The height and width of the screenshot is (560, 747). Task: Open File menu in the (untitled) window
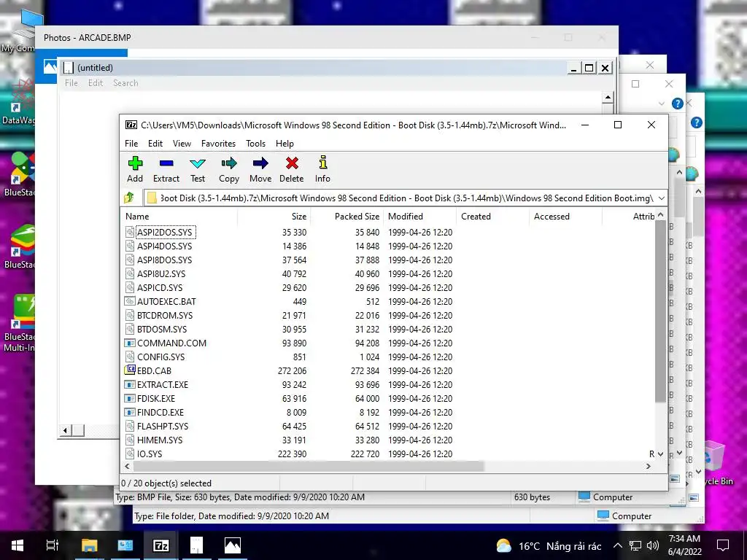coord(71,83)
